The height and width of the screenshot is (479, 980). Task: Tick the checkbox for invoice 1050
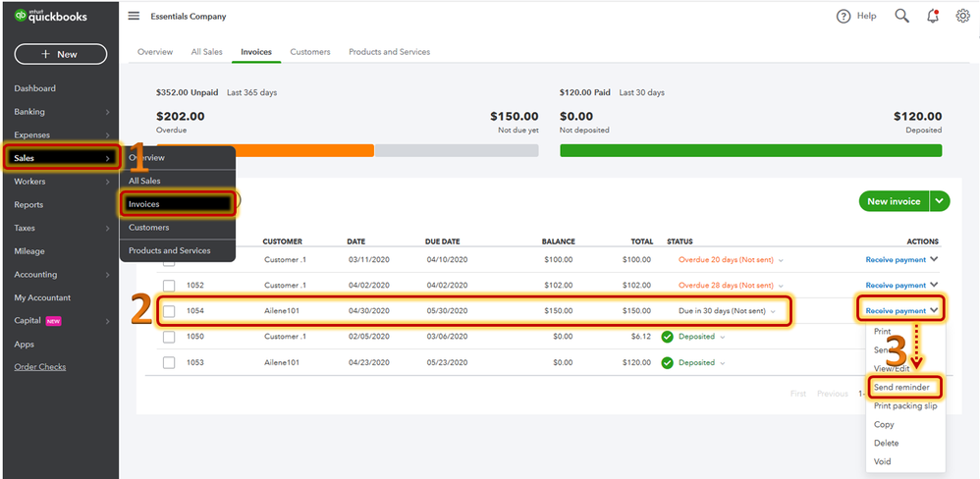169,337
